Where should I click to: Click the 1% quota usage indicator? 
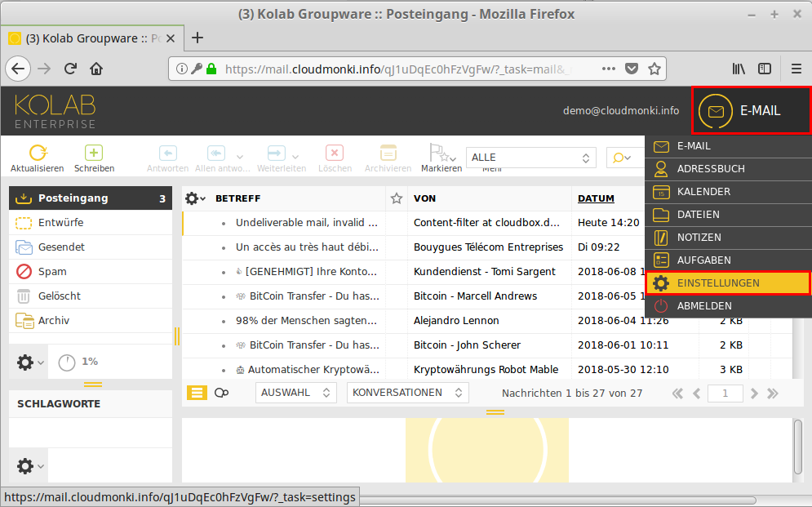click(78, 362)
